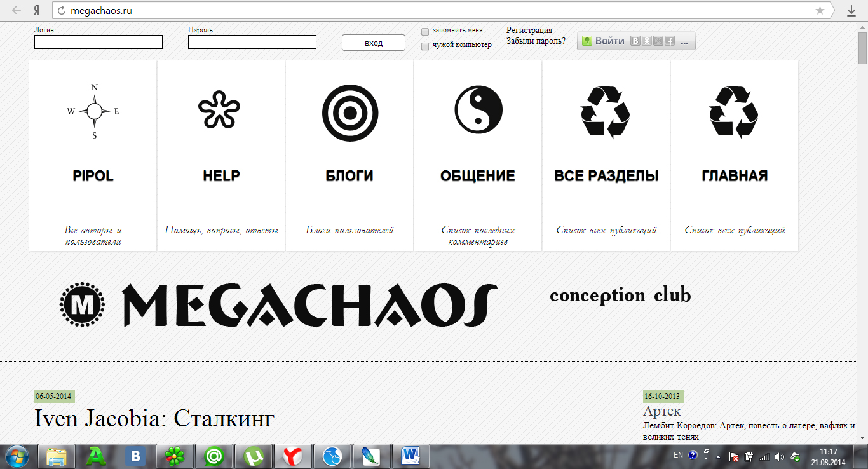The height and width of the screenshot is (469, 868).
Task: Open the VK app in the taskbar
Action: pyautogui.click(x=135, y=456)
